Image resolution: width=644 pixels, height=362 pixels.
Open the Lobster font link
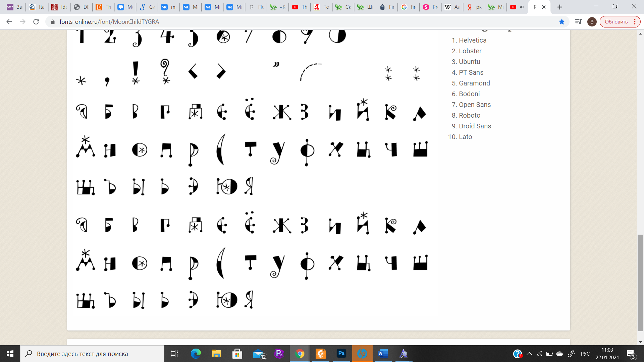coord(470,51)
